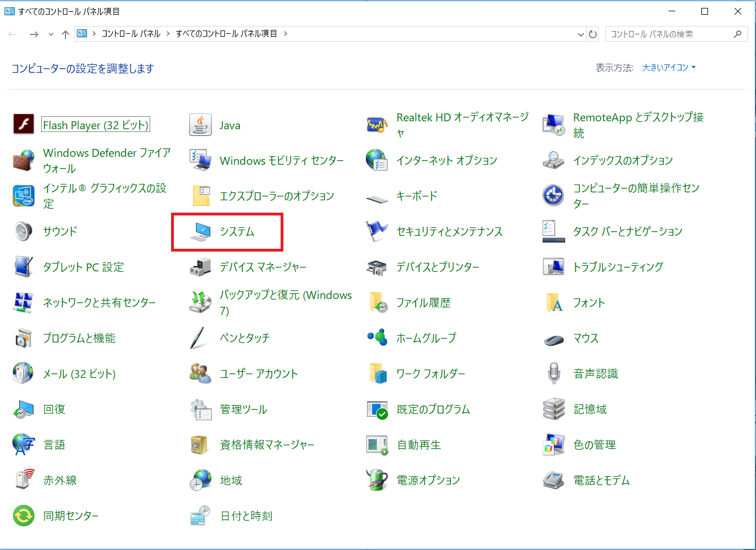Open the コンピューターの簡単操作センター icon
This screenshot has width=756, height=550.
click(554, 196)
